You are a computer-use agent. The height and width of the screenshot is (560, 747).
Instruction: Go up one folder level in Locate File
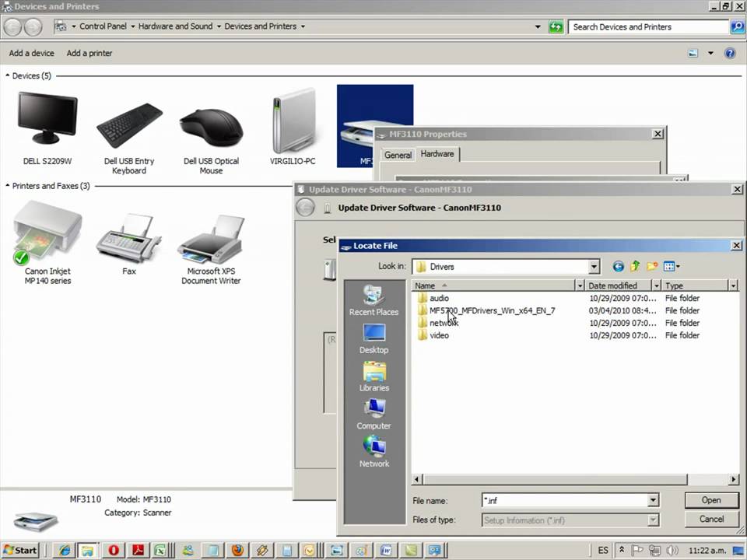coord(635,267)
